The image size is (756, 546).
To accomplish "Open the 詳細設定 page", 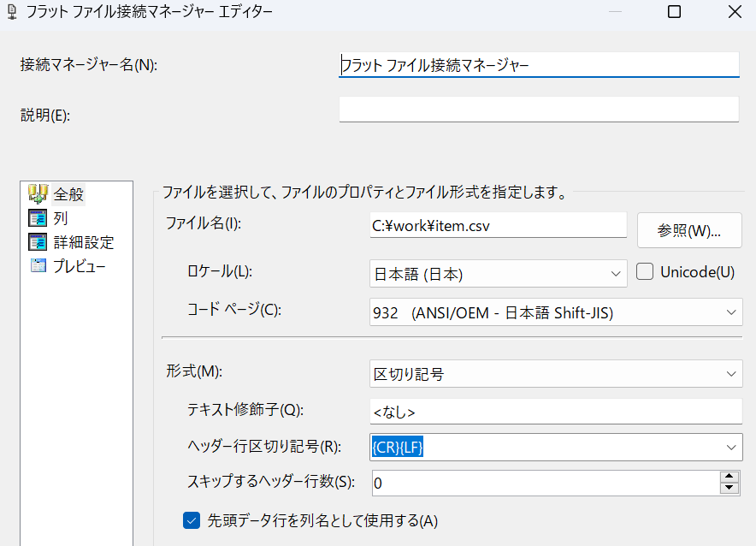I will click(84, 242).
